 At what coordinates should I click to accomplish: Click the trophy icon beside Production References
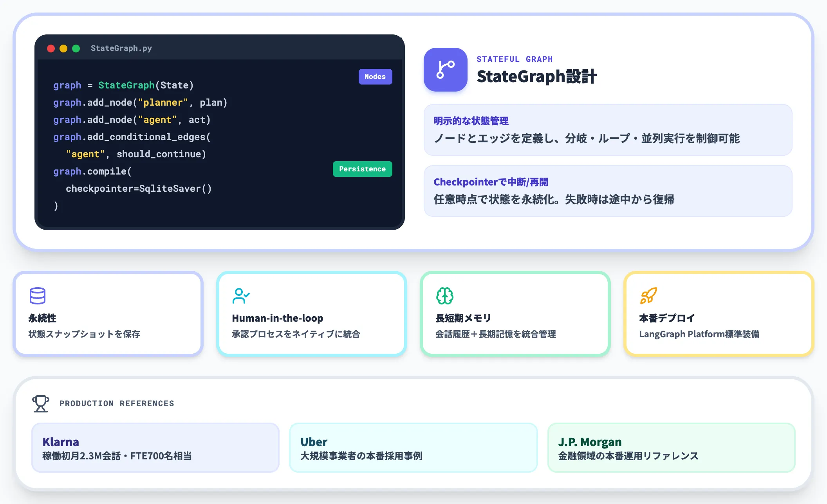(41, 403)
